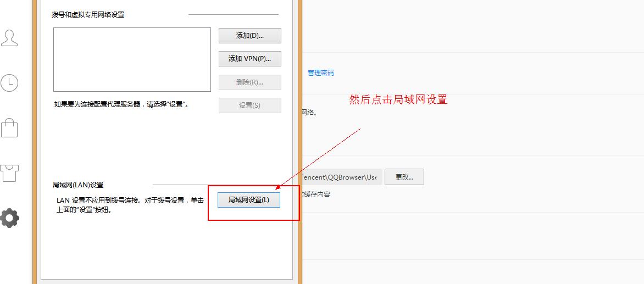Click the 局域网(LAN)设置 heading
Viewport: 644px width, 284px height.
point(78,185)
